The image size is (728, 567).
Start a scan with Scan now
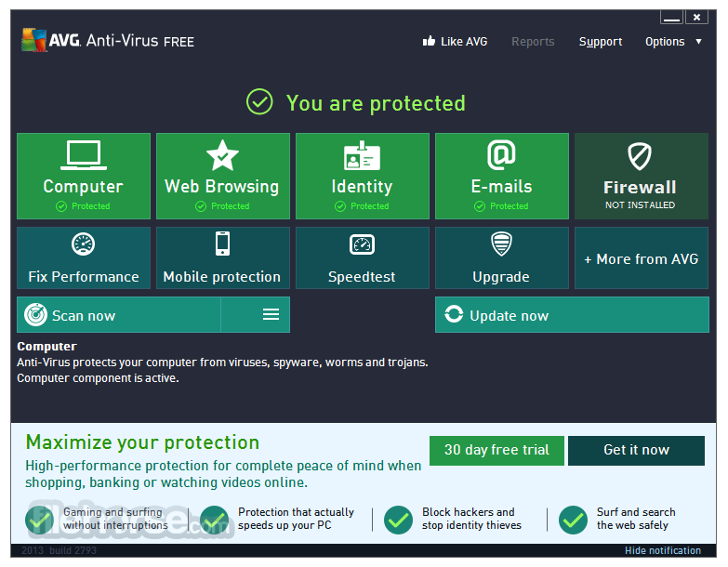pyautogui.click(x=119, y=314)
